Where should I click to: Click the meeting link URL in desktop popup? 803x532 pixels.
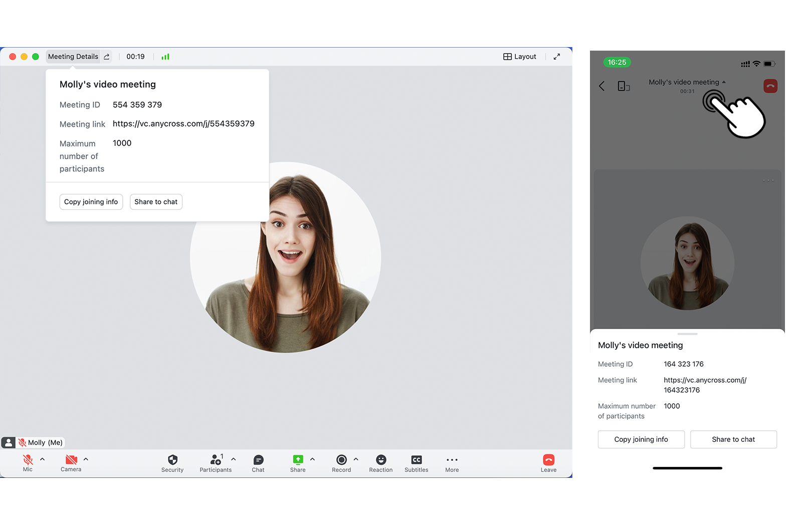(183, 124)
